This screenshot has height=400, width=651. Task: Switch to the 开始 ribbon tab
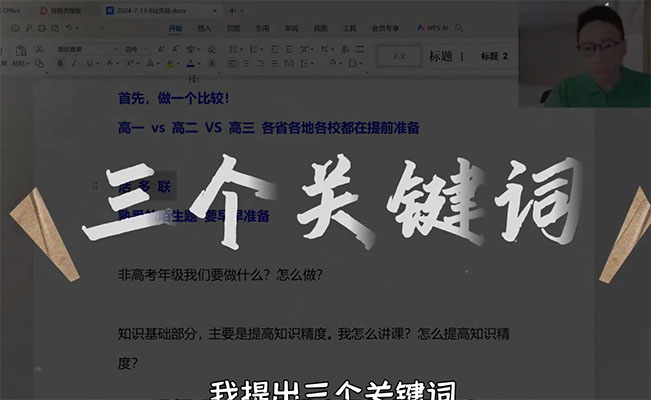176,29
